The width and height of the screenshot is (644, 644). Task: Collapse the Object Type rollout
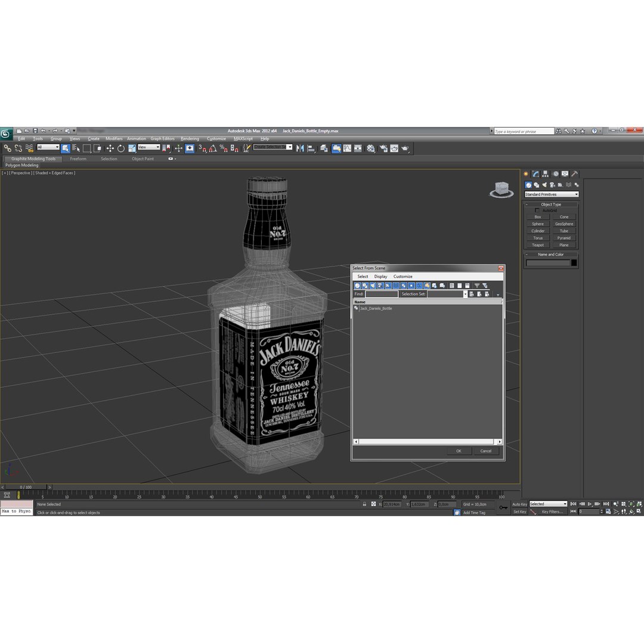click(551, 204)
